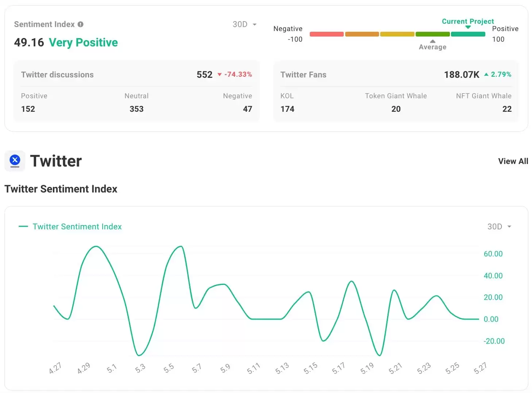This screenshot has width=532, height=393.
Task: Click the Sentiment Index info icon
Action: pyautogui.click(x=81, y=24)
